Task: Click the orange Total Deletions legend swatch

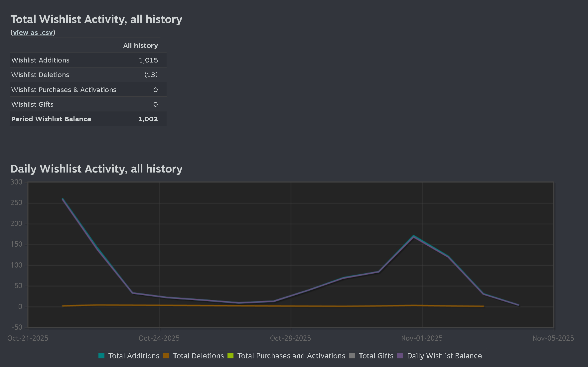Action: [166, 356]
